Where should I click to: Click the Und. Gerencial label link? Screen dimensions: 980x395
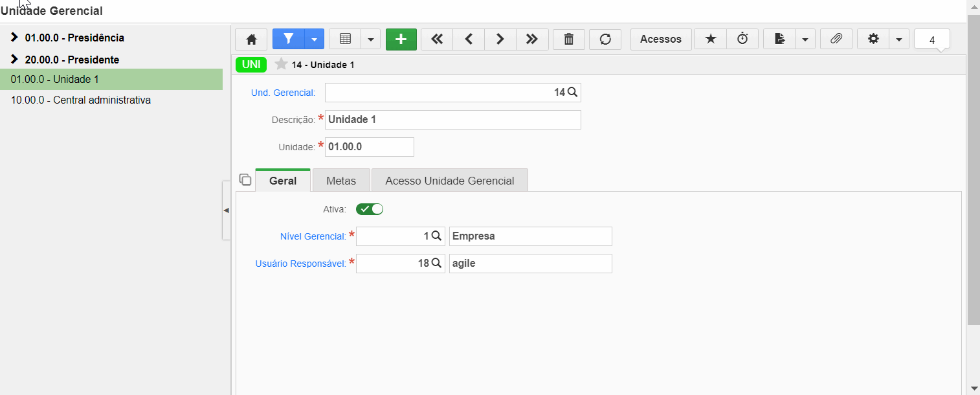point(283,93)
